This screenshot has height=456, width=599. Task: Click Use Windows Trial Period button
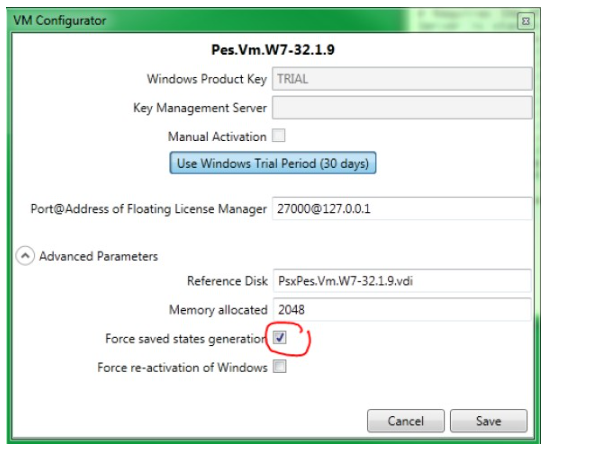[x=273, y=163]
